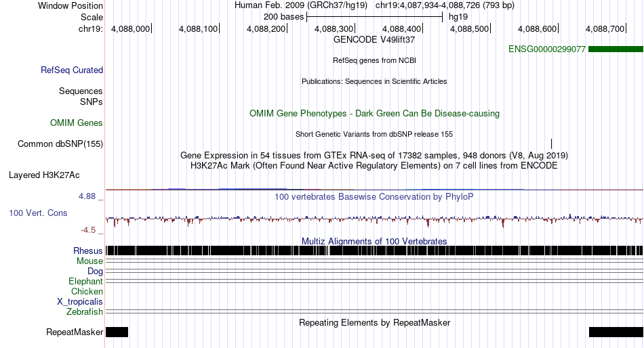Click the ENSG00000299077 gene block
The width and height of the screenshot is (644, 348).
point(616,49)
